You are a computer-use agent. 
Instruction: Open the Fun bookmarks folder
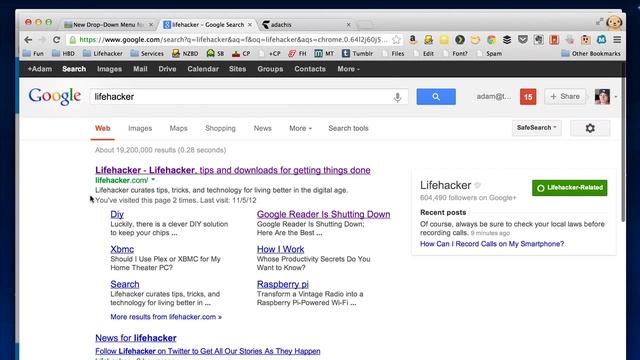click(x=33, y=53)
